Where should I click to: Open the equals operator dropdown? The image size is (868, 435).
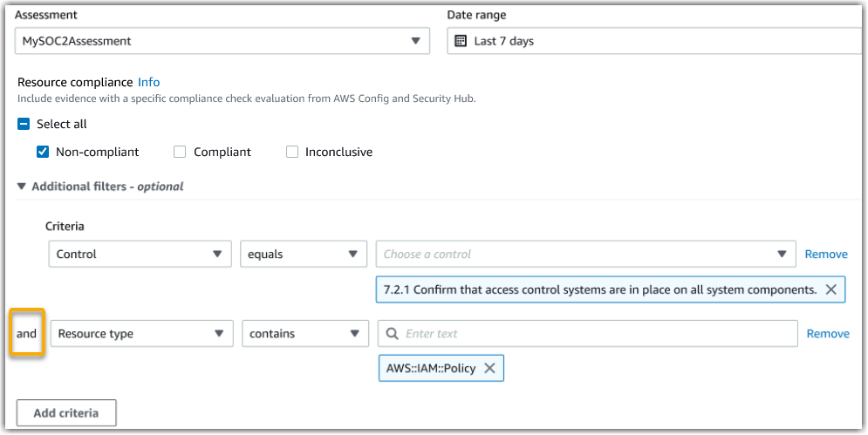pyautogui.click(x=303, y=255)
